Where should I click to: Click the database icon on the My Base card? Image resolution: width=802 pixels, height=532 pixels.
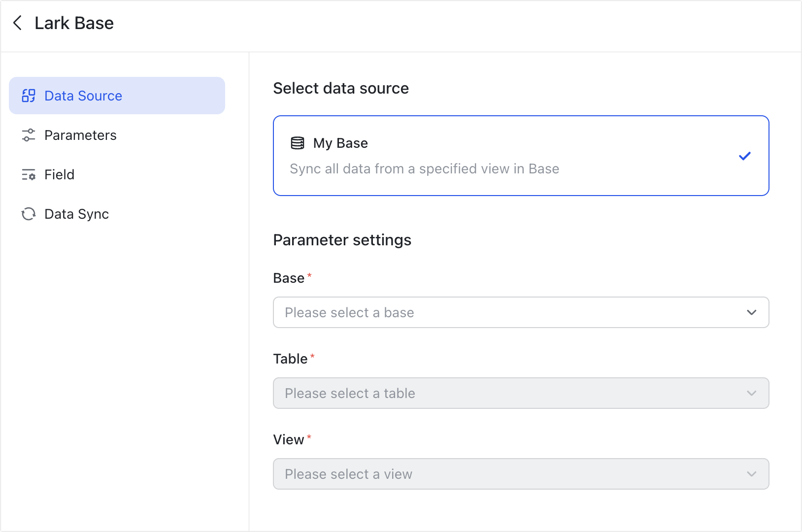point(297,143)
